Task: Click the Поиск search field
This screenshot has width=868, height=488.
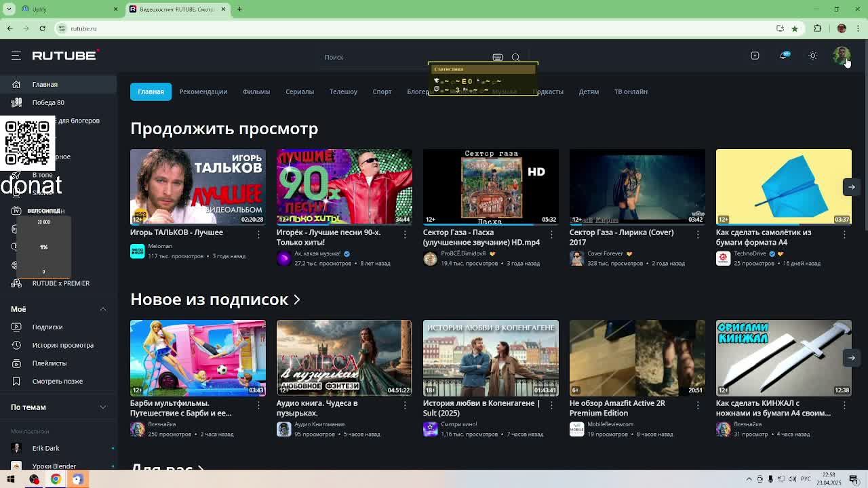Action: tap(407, 58)
